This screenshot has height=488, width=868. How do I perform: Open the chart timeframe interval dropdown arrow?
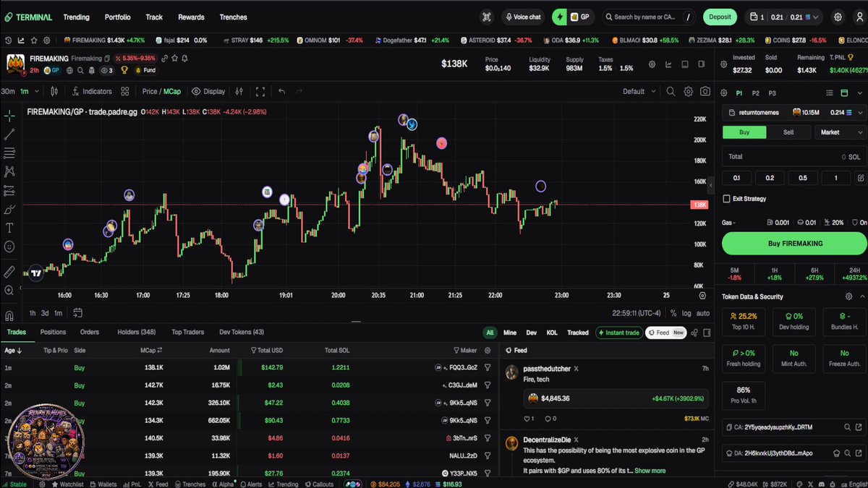click(x=36, y=92)
